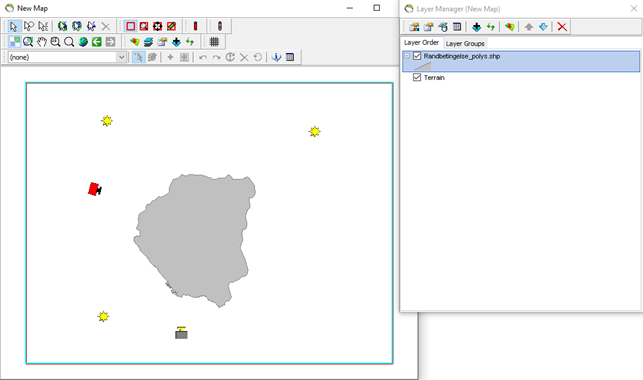The height and width of the screenshot is (380, 643).
Task: Switch to the Layer Order tab
Action: pyautogui.click(x=421, y=43)
